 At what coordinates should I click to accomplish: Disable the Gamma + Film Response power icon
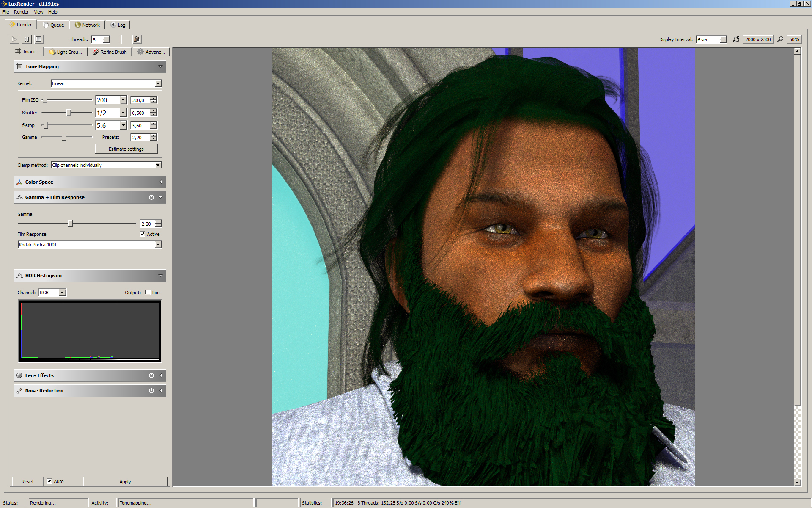[x=151, y=197]
